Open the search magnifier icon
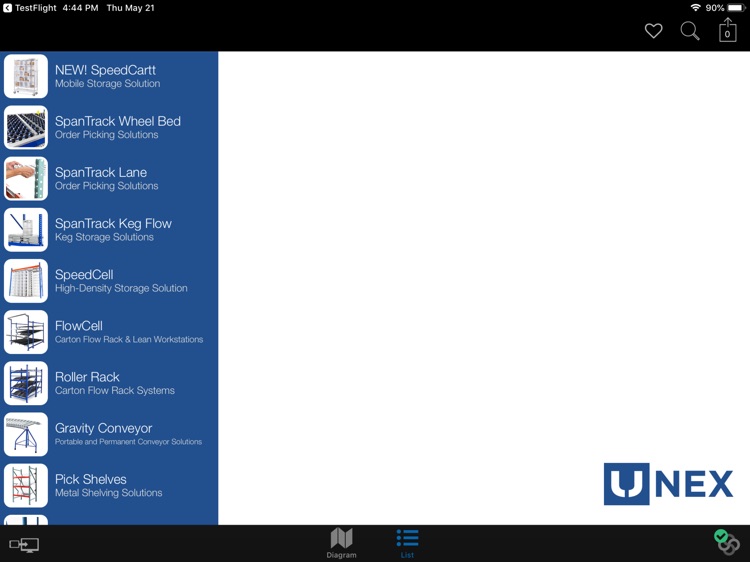This screenshot has width=750, height=562. point(690,31)
